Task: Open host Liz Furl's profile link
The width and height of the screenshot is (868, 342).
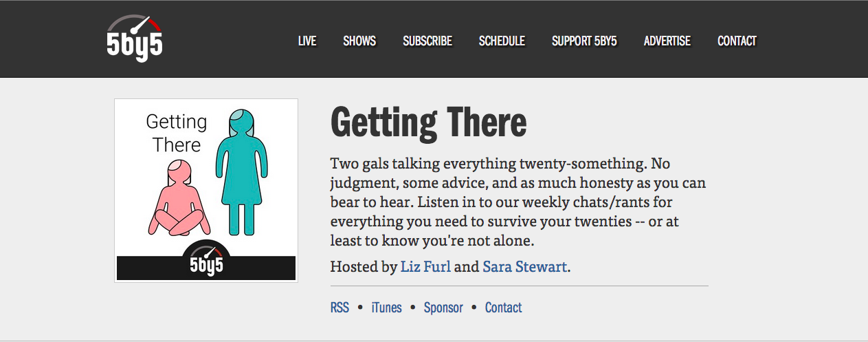Action: click(425, 266)
